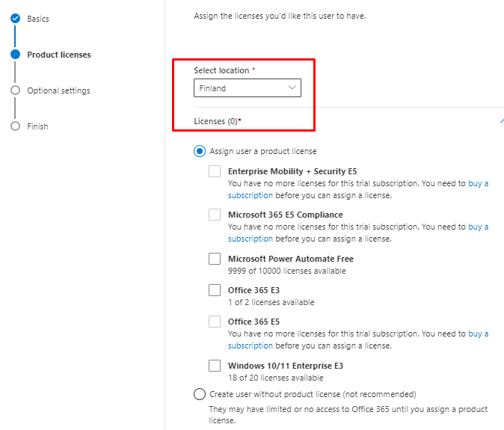Viewport: 504px width, 430px height.
Task: Choose Create user without product license option
Action: pyautogui.click(x=200, y=394)
